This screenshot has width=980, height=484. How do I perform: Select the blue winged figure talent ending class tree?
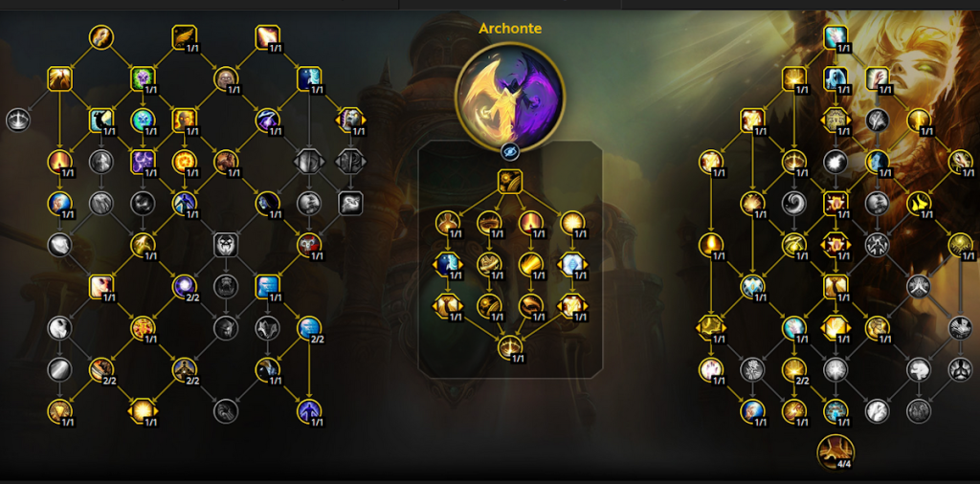click(309, 410)
